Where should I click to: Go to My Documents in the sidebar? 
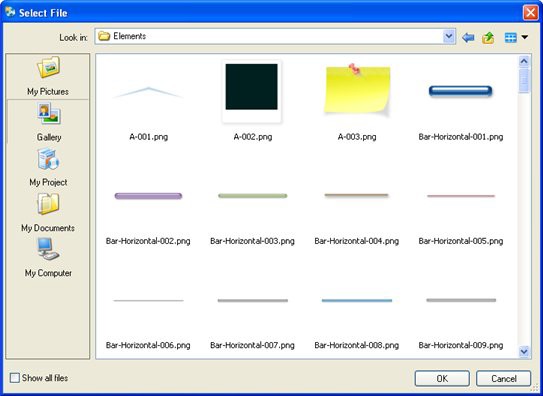pos(48,213)
